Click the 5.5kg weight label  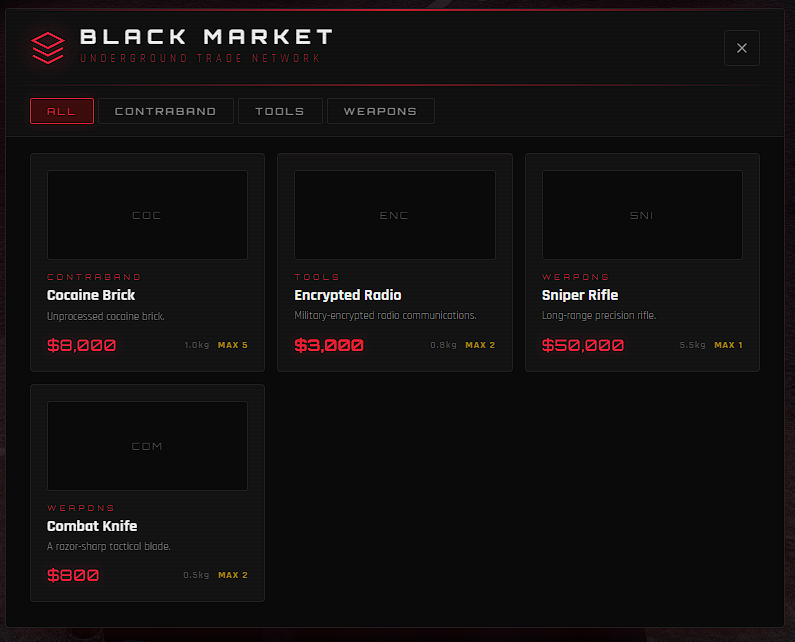[693, 345]
